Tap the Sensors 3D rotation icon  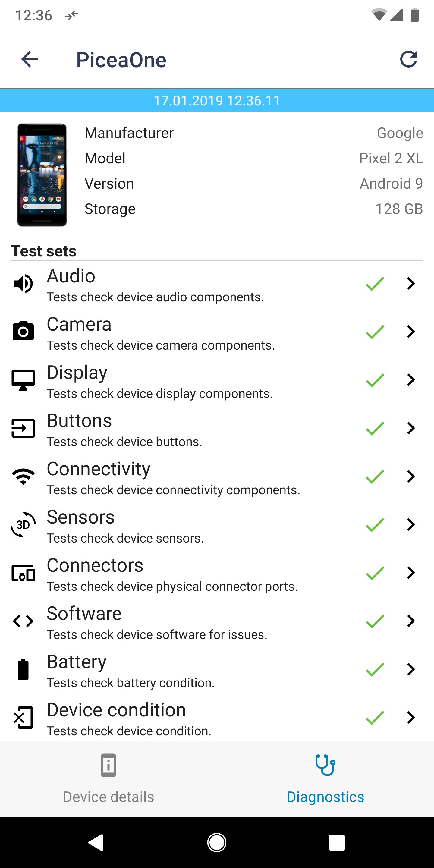pyautogui.click(x=23, y=525)
